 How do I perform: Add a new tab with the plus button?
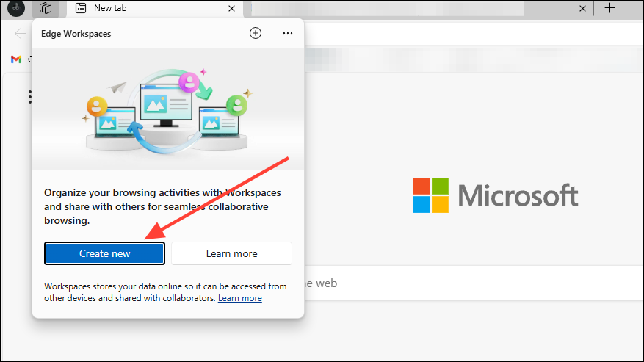610,8
